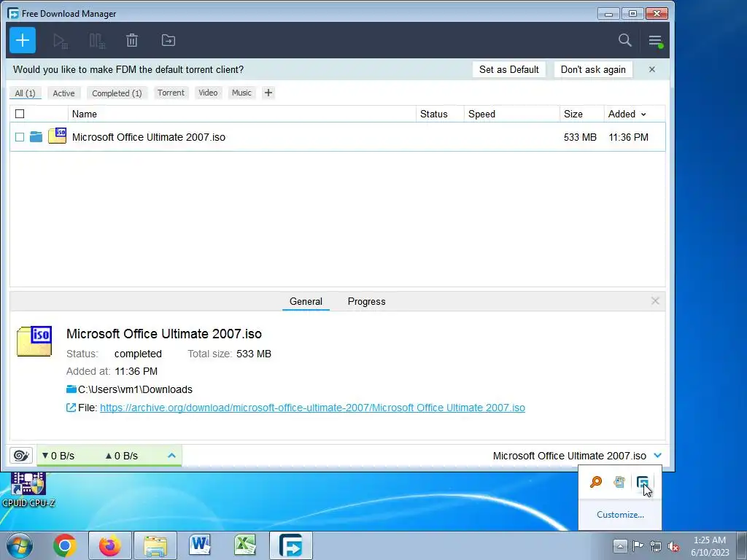Click Don't ask again button
The height and width of the screenshot is (560, 747).
pos(593,69)
